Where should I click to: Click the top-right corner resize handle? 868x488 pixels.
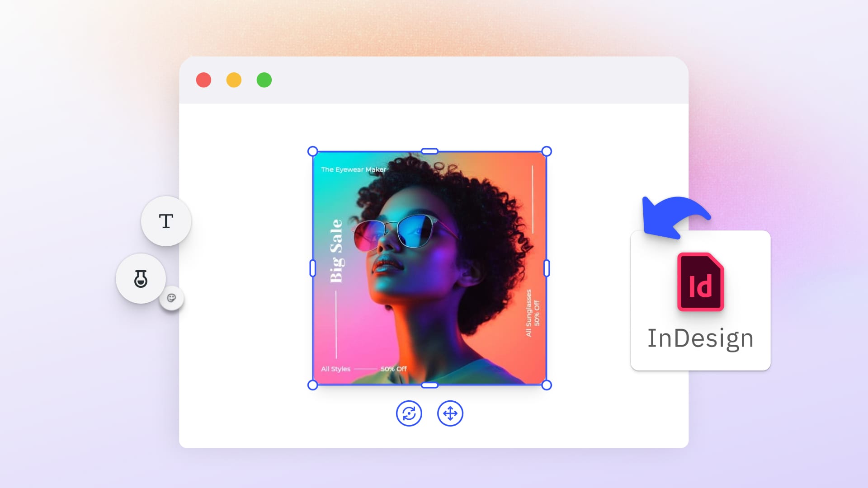point(546,151)
